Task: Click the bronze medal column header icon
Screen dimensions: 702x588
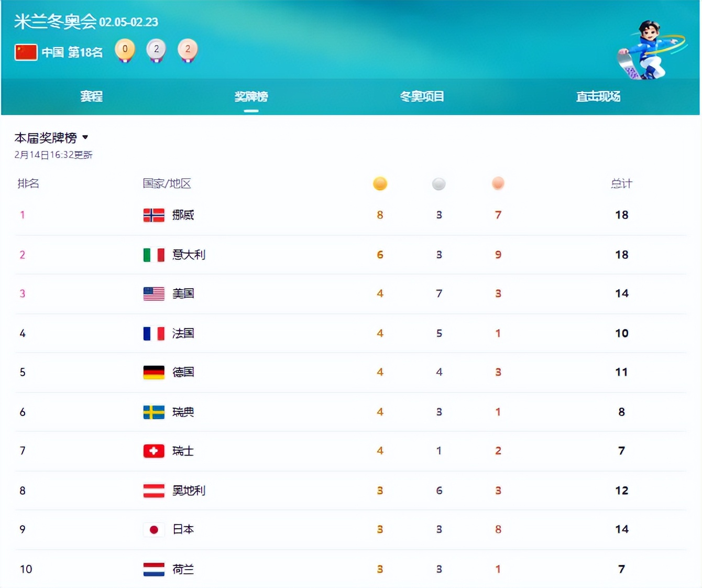Action: [x=498, y=183]
